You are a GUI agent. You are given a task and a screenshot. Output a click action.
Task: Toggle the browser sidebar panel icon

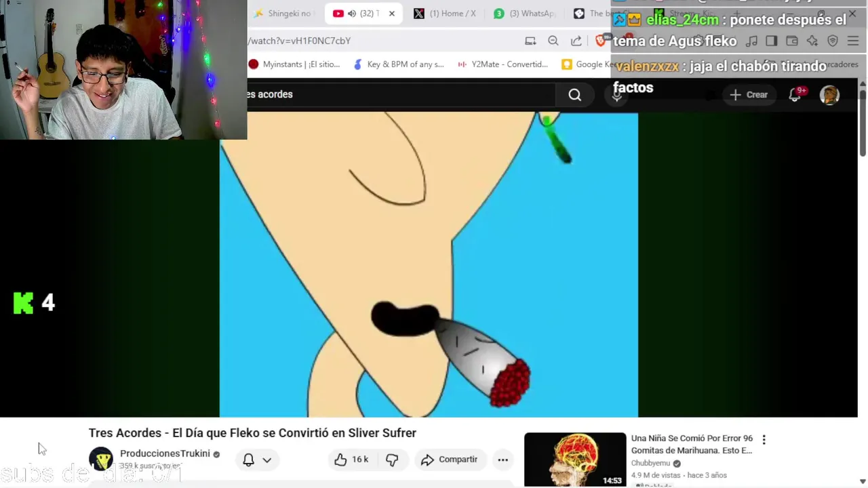tap(771, 41)
